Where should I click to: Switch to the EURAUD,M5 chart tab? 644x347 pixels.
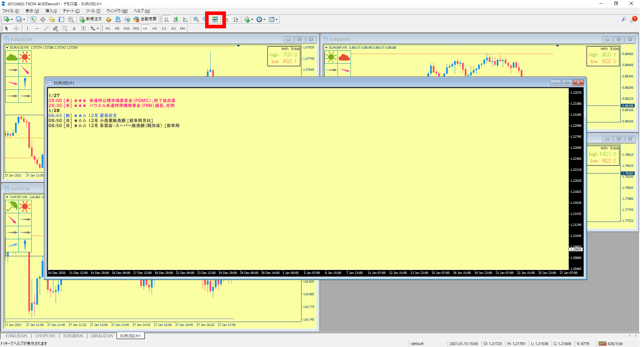coord(17,336)
